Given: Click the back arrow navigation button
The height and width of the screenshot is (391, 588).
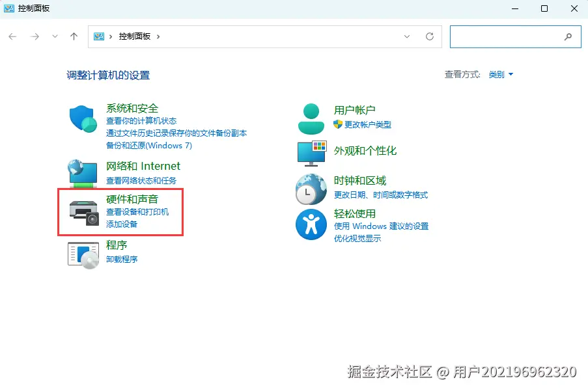Looking at the screenshot, I should 12,36.
